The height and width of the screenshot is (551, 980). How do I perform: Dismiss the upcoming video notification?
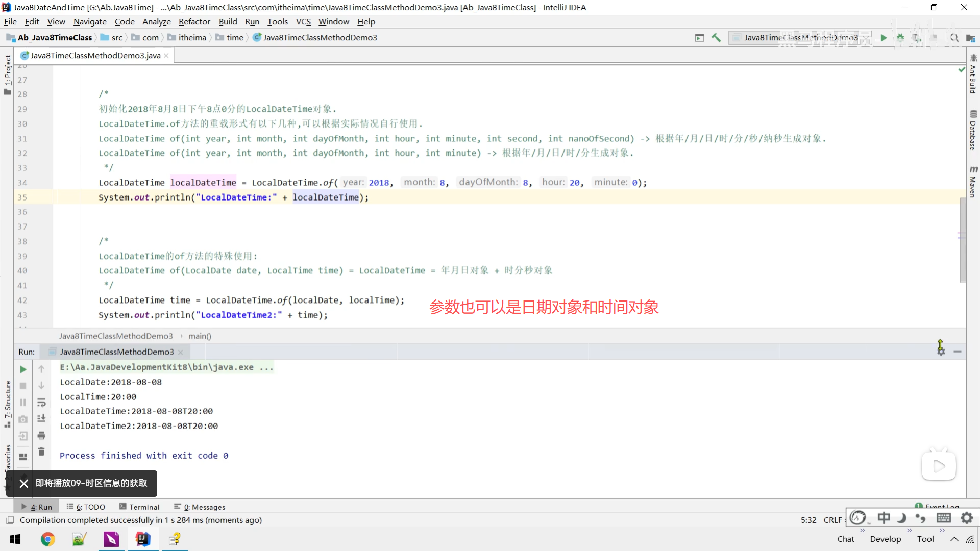[x=24, y=483]
